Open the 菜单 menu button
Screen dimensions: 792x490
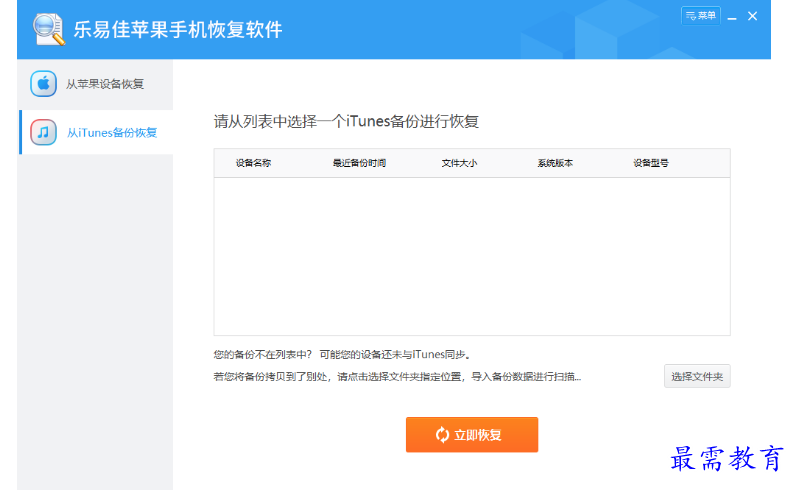click(701, 16)
